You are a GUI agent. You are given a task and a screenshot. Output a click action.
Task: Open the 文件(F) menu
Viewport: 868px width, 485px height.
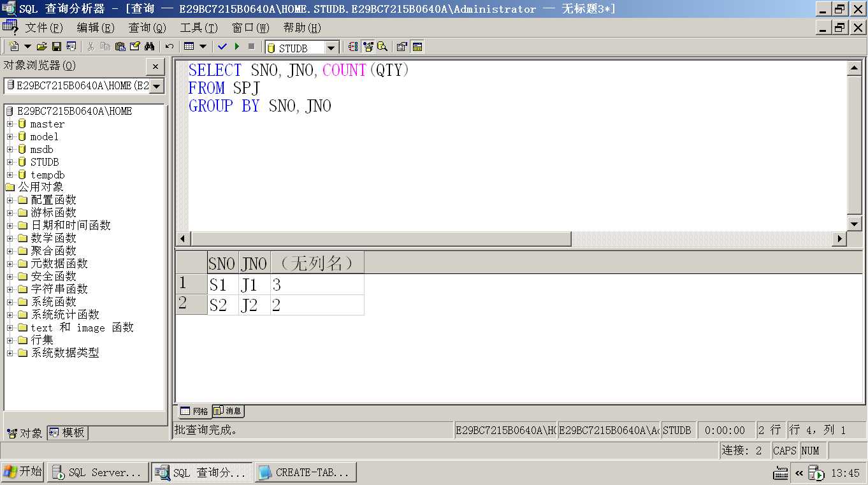pyautogui.click(x=44, y=27)
